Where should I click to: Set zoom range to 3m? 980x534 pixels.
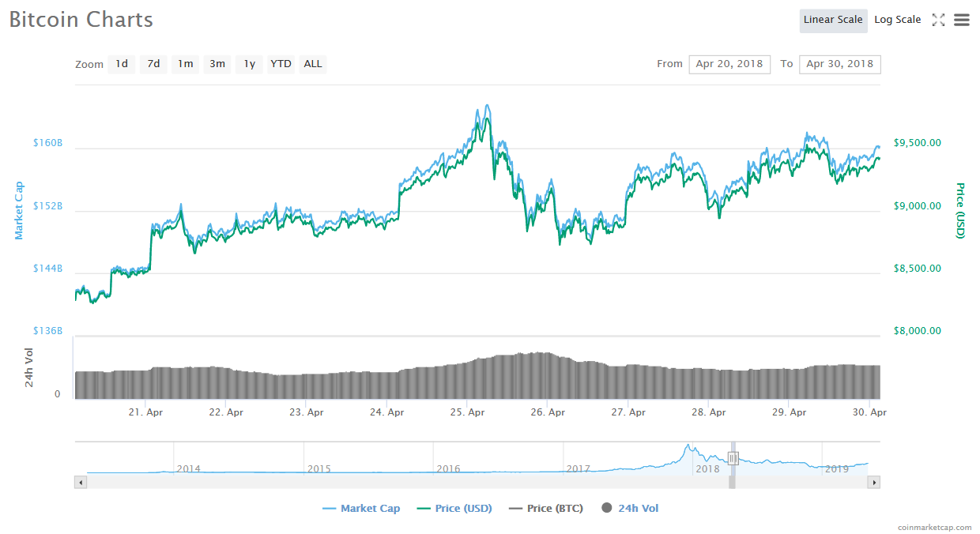[217, 64]
